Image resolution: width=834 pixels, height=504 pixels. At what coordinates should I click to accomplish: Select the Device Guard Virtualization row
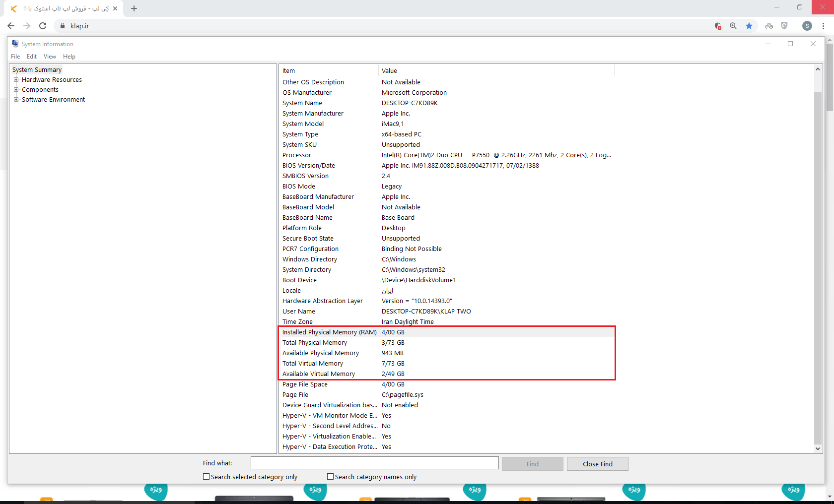[x=447, y=405]
